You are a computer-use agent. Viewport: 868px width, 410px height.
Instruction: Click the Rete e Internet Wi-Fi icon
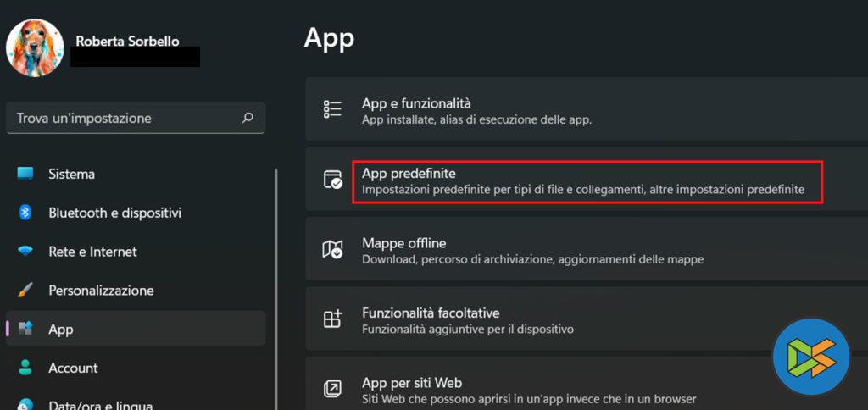pos(25,252)
